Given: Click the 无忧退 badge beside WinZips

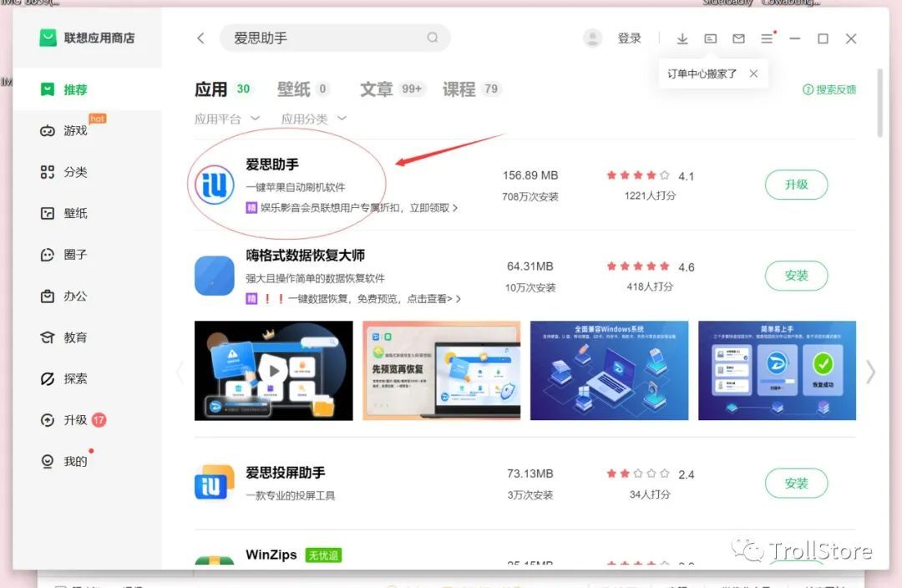Looking at the screenshot, I should 323,555.
